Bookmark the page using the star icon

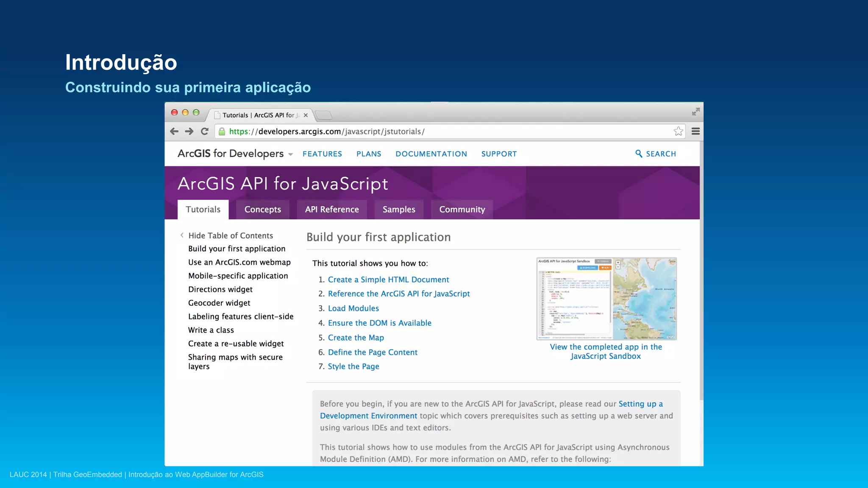[x=679, y=131]
